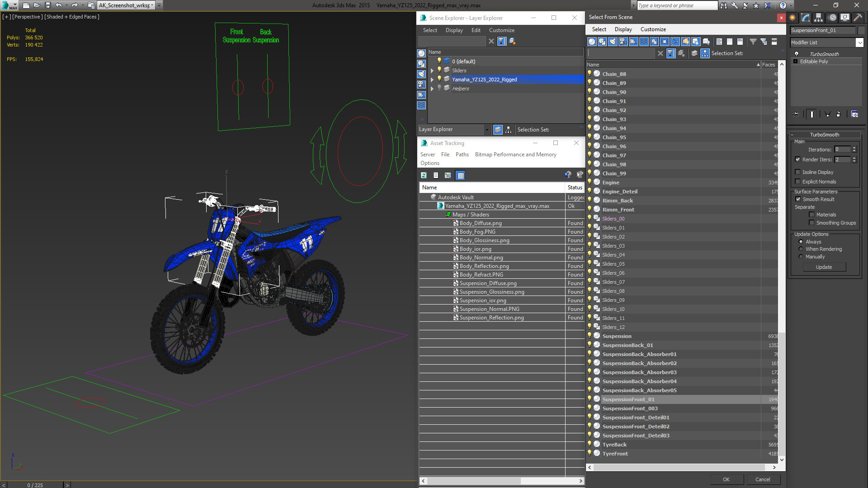Expand the Yamaha_YZ125_2022_Rigged layer
Screen dimensions: 868x488
coord(432,80)
